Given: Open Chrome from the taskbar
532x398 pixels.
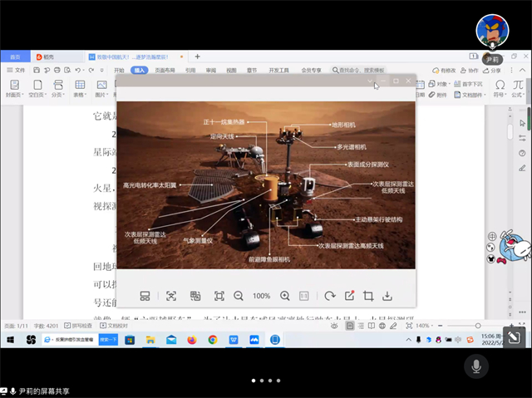Looking at the screenshot, I should click(x=213, y=339).
